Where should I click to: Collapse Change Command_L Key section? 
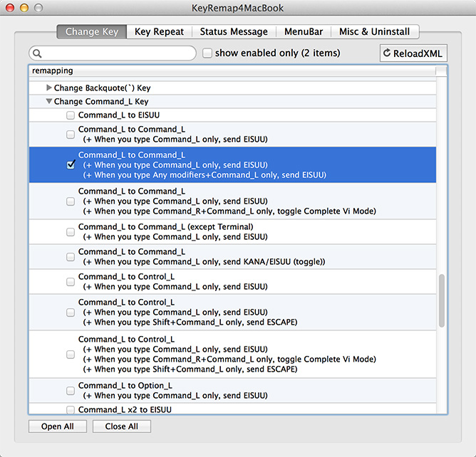(49, 101)
